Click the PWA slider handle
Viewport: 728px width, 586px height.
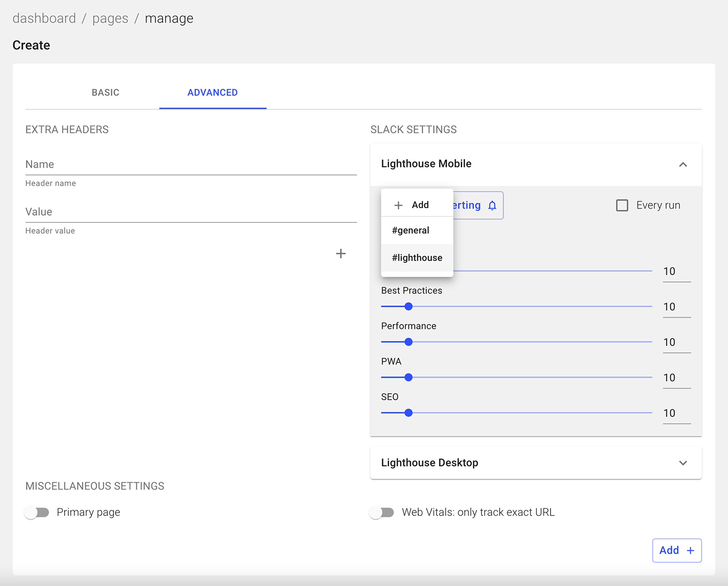[x=409, y=377]
